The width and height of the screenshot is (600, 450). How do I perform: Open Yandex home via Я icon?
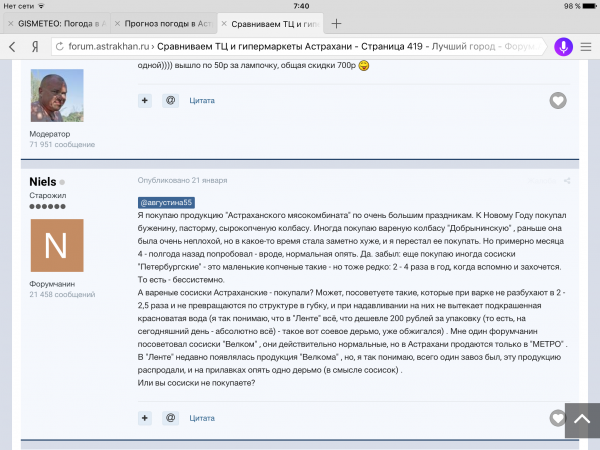tap(35, 47)
